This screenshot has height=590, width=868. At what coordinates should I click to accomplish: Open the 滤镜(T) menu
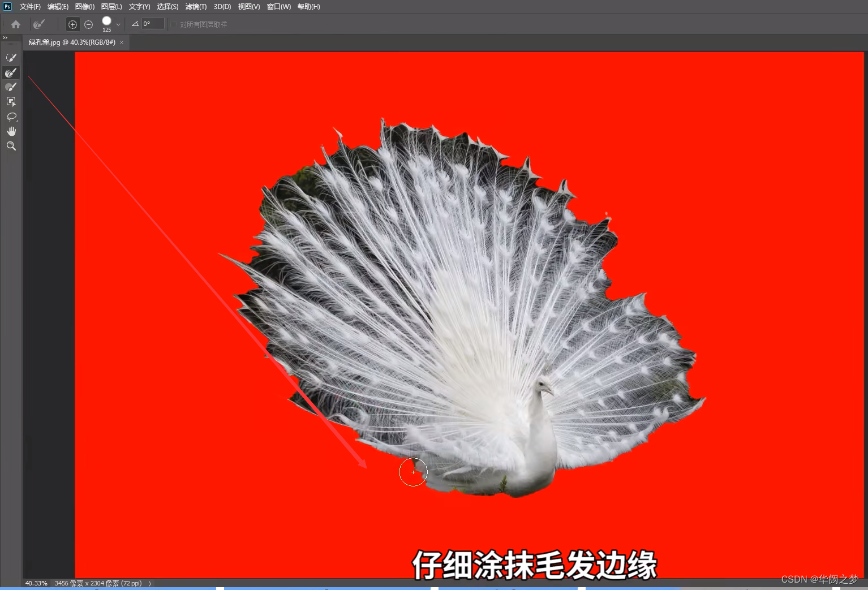point(196,7)
